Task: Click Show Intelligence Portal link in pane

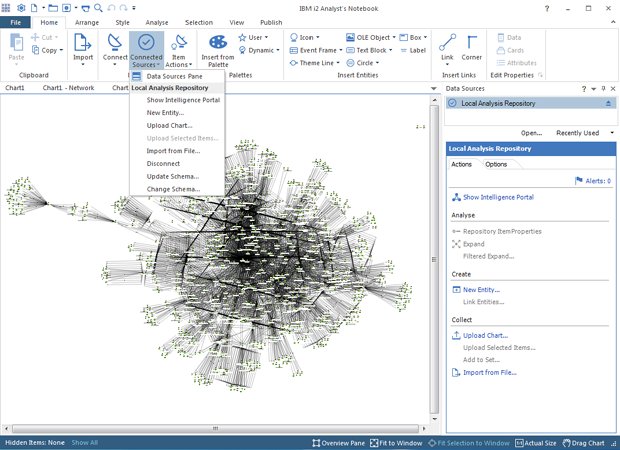Action: [x=498, y=197]
